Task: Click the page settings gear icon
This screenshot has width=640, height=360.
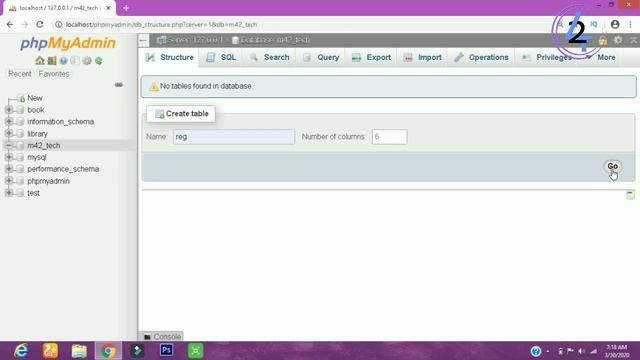Action: point(618,40)
